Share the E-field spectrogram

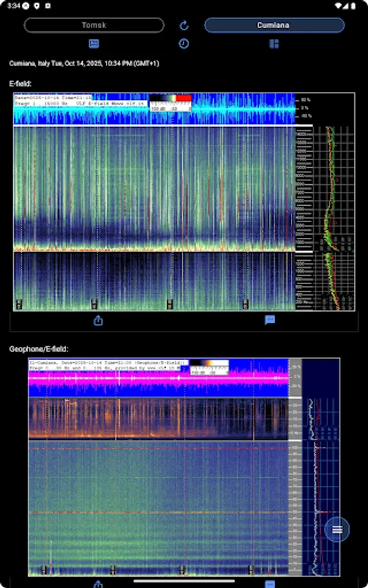coord(98,320)
